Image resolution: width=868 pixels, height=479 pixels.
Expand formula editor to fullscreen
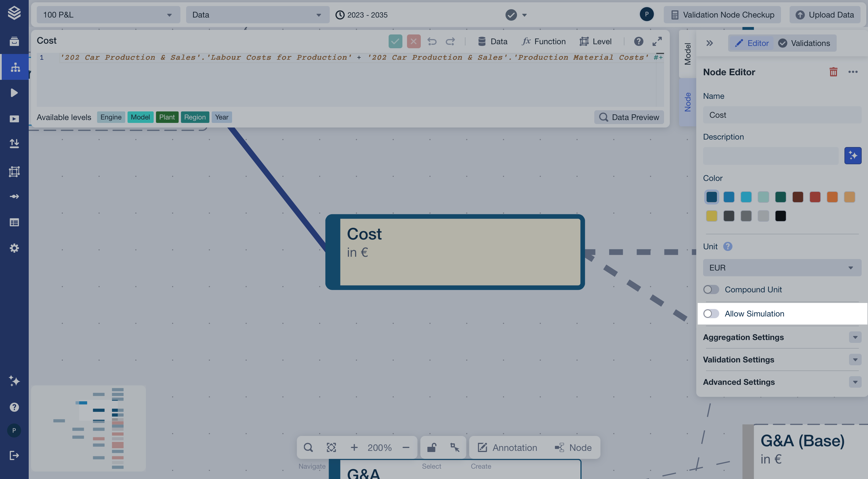click(657, 41)
